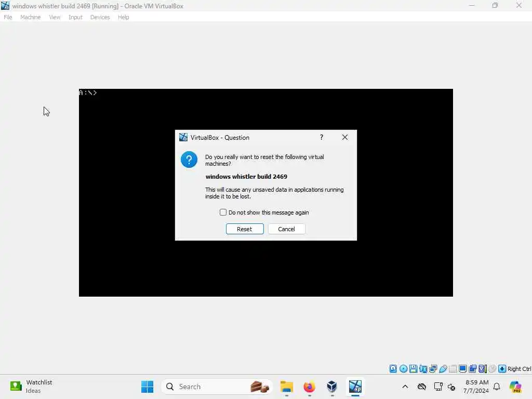Open the notifications bell
This screenshot has height=399, width=532.
[x=497, y=387]
